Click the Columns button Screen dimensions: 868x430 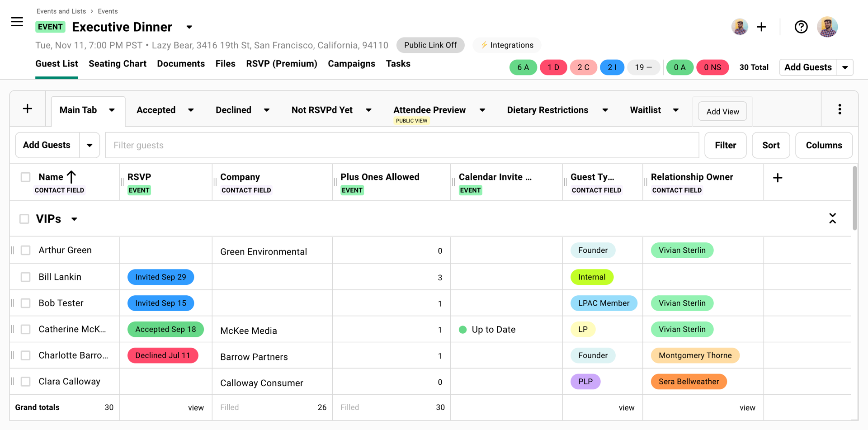click(823, 145)
